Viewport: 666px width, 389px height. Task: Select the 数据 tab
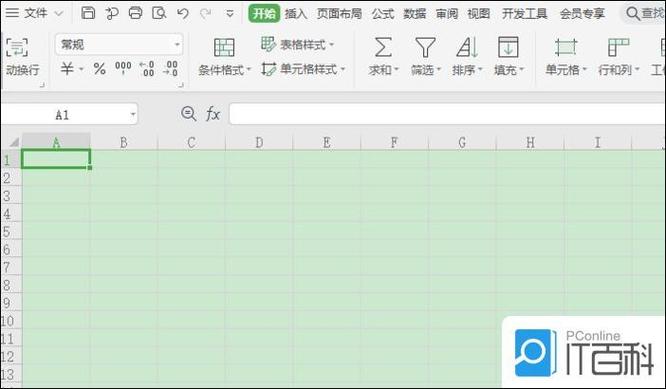coord(415,14)
